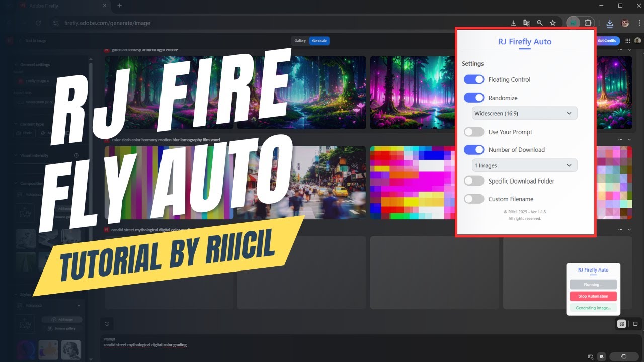Click the Photo content type button

tap(25, 133)
